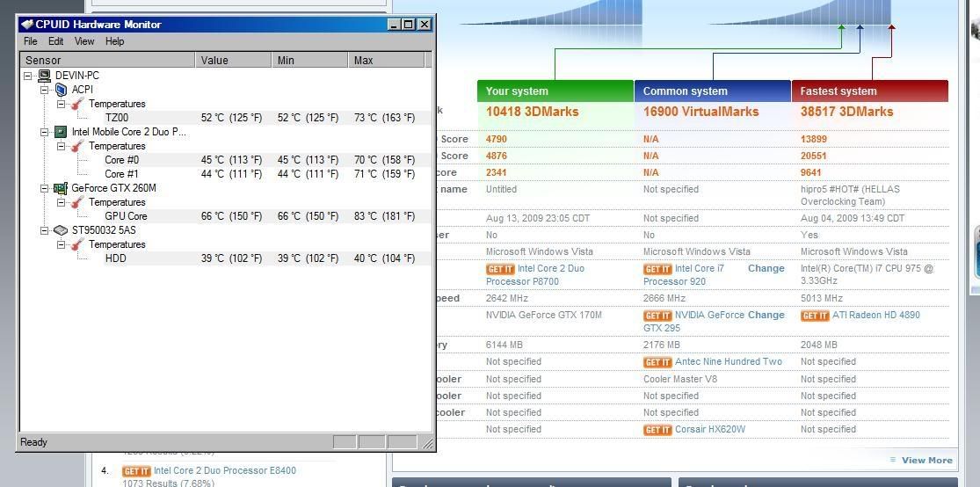The height and width of the screenshot is (487, 980).
Task: Click the thermometer icon under ST950032 5AS
Action: [77, 244]
